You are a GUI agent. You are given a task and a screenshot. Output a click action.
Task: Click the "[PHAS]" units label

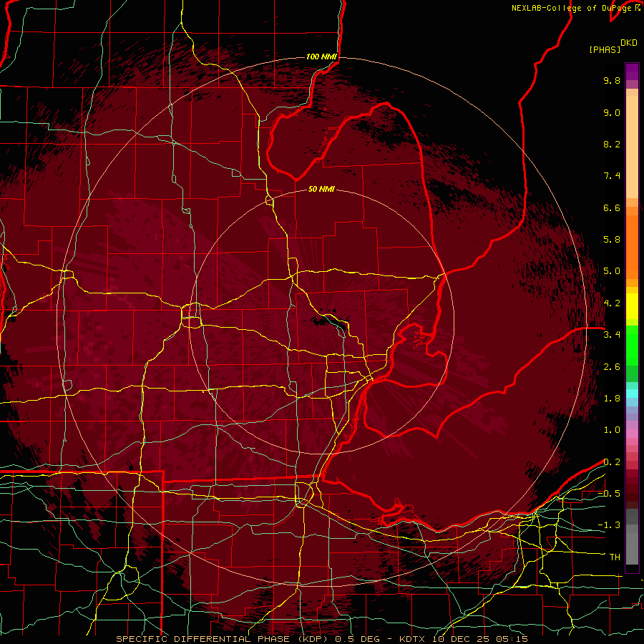coord(605,49)
